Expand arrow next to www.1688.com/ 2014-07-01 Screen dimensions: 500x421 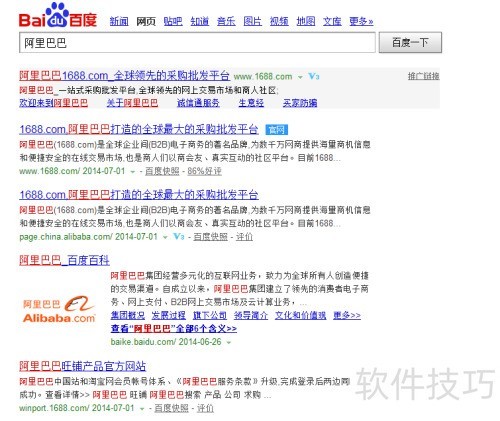133,172
